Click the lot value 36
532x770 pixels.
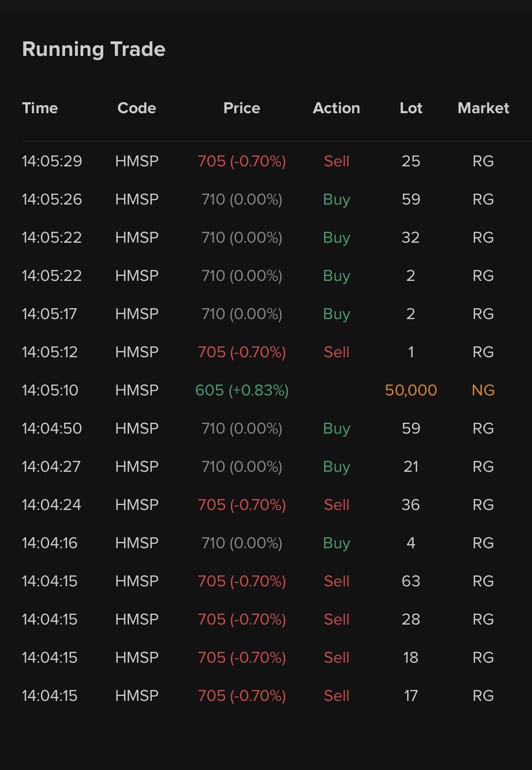coord(411,505)
